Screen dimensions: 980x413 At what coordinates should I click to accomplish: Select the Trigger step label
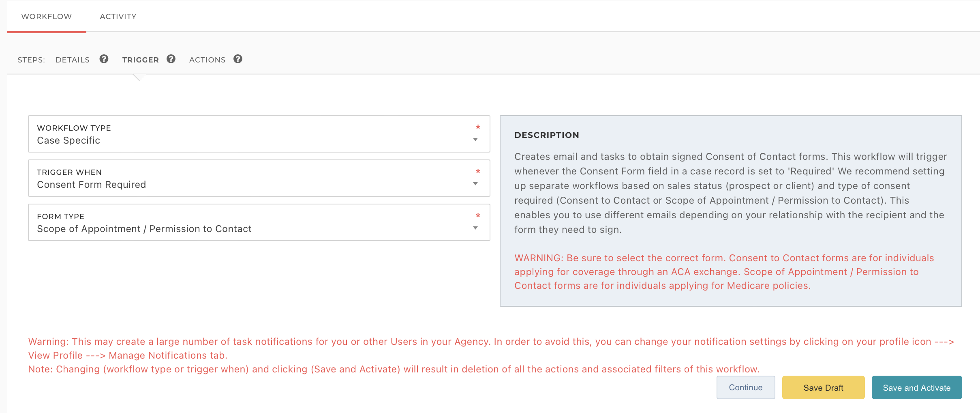point(140,60)
